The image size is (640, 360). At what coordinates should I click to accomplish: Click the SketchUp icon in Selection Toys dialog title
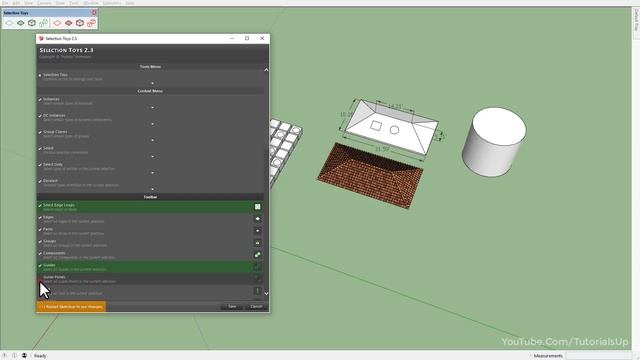tap(41, 38)
